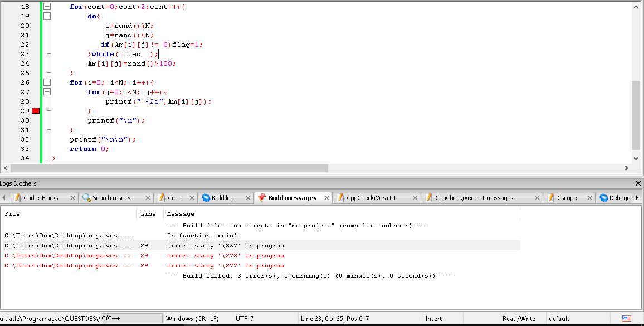Viewport: 644px width, 326px height.
Task: Close the Build messages tab
Action: coord(326,198)
